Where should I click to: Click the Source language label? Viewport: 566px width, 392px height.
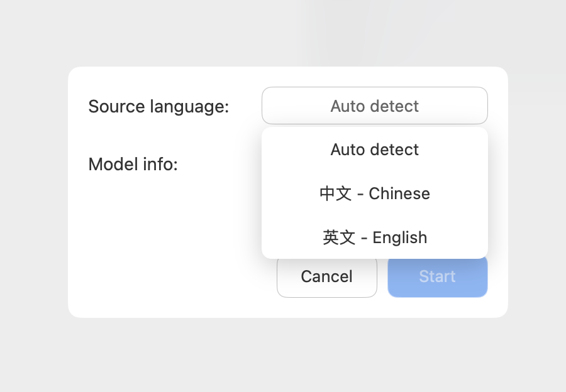tap(158, 106)
